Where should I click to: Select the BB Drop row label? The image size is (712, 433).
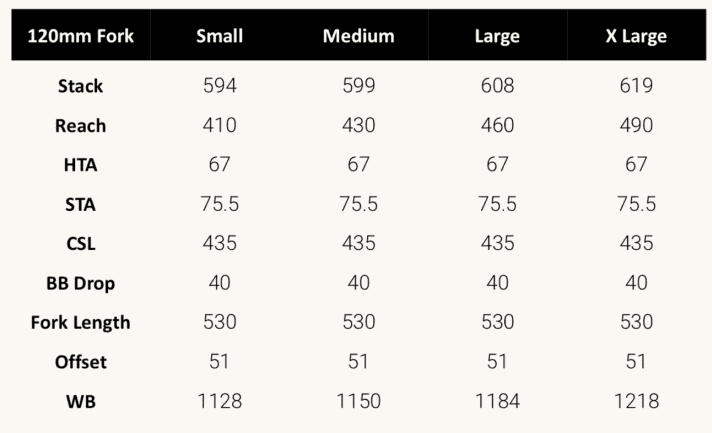point(80,283)
